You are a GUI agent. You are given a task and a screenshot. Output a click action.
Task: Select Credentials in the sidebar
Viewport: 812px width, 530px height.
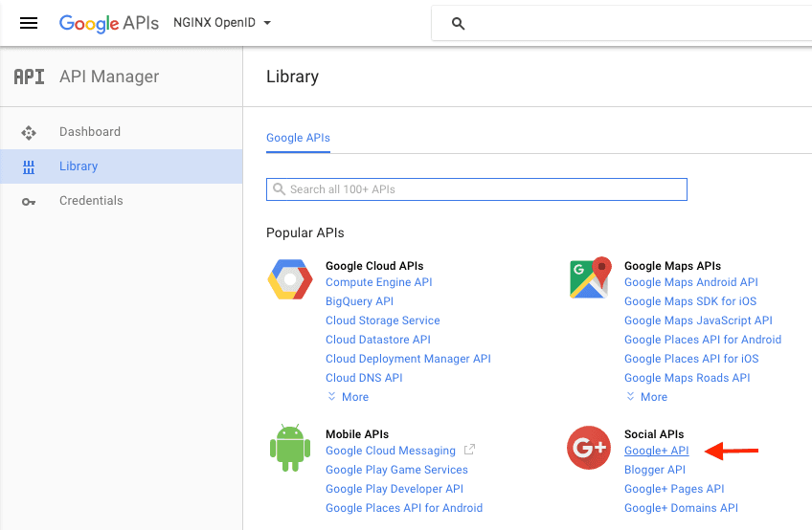[91, 201]
